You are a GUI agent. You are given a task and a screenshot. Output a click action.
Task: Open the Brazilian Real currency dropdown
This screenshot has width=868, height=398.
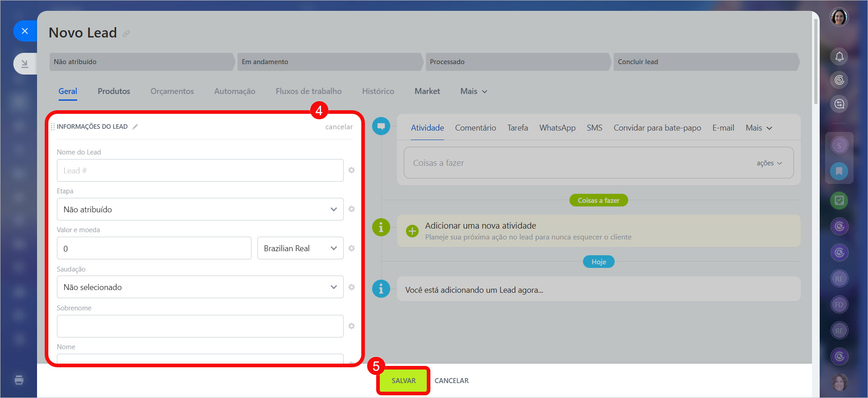pyautogui.click(x=300, y=248)
